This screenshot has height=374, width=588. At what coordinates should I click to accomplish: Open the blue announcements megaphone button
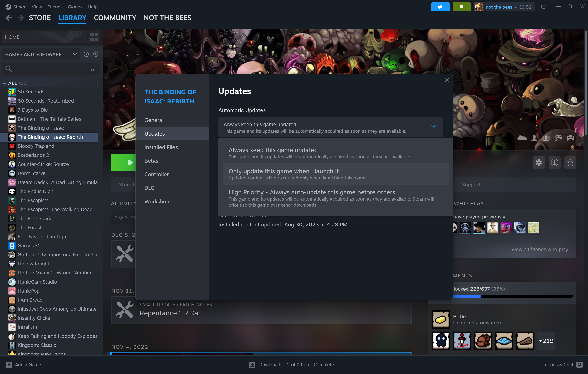pos(440,7)
